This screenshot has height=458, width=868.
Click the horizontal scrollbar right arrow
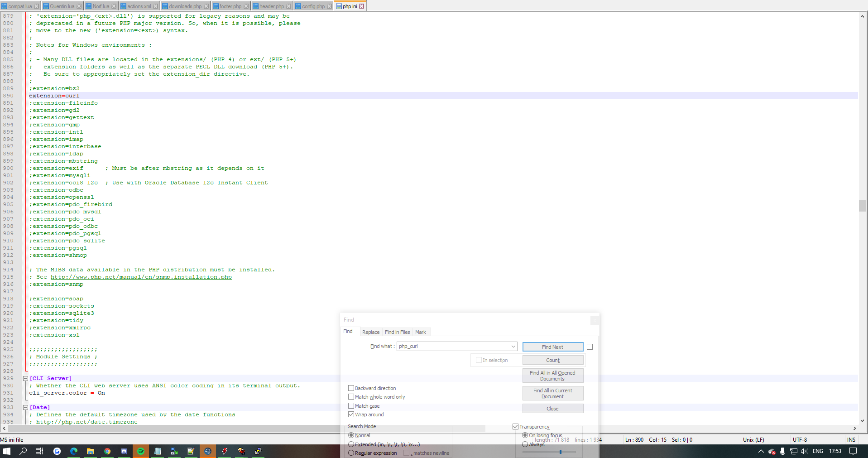(x=854, y=428)
